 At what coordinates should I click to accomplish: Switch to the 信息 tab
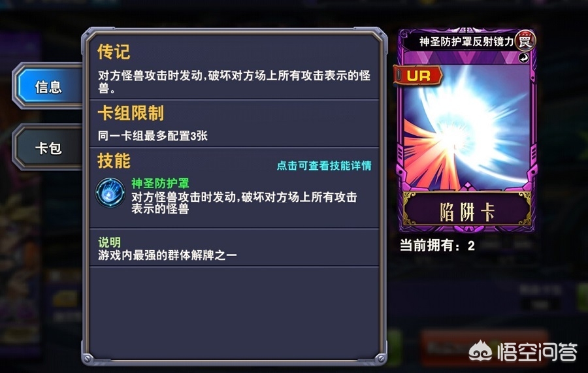[x=48, y=87]
